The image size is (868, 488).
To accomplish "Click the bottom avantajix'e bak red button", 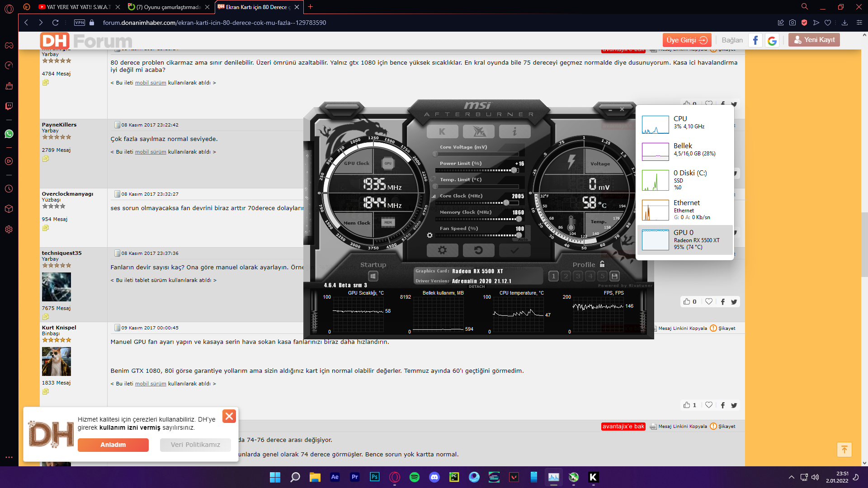I will point(623,426).
